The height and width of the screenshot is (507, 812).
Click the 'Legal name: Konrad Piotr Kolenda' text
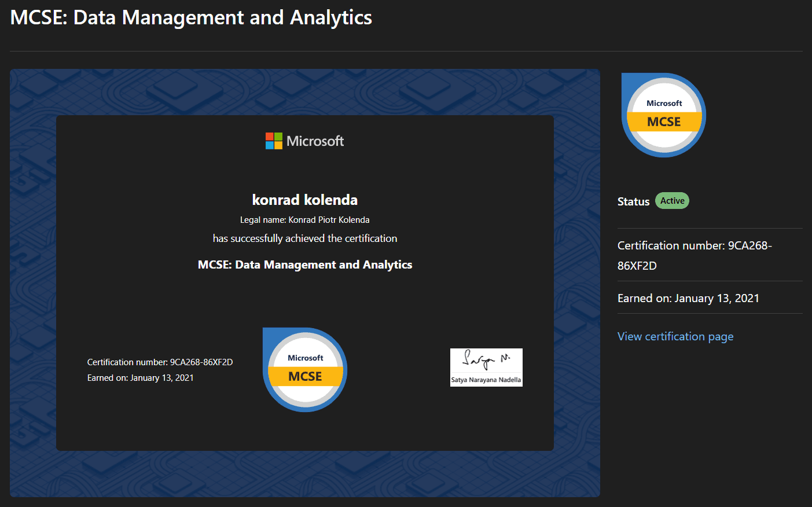305,220
